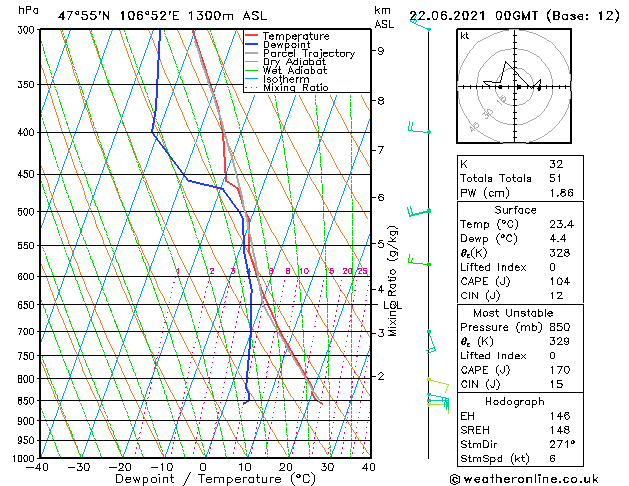Click the 'km ASL' height axis label

pyautogui.click(x=384, y=17)
